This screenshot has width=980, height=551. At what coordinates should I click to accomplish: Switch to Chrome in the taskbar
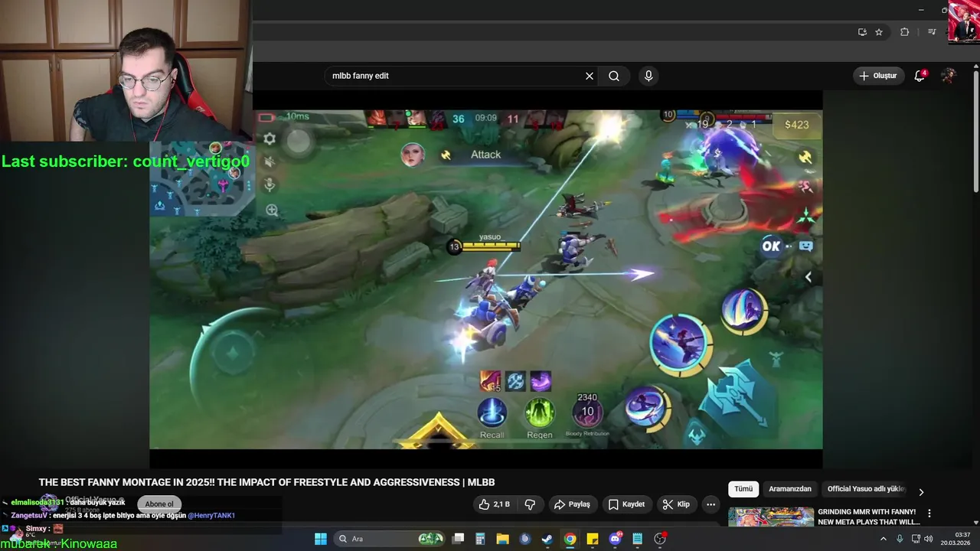(570, 539)
